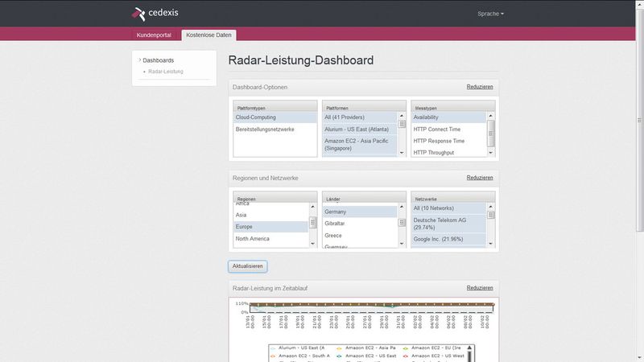This screenshot has height=362, width=644.
Task: Collapse the Dashboard-Optionen panel with Reduzieren
Action: coord(479,87)
